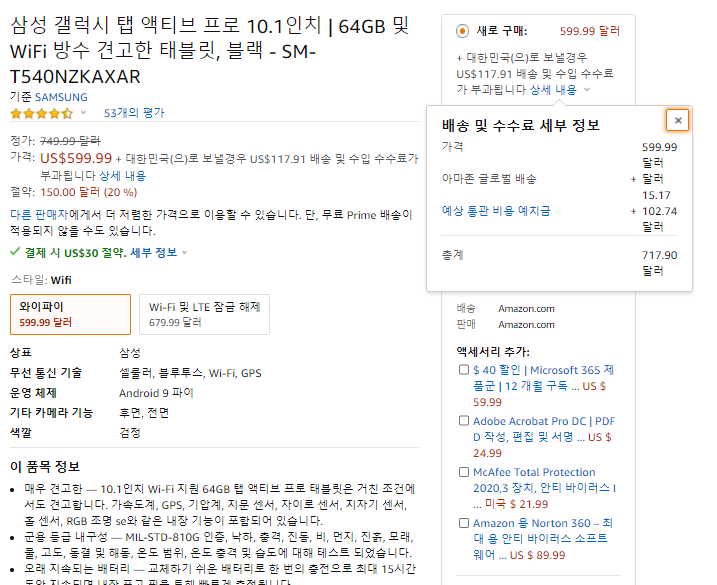Open the 53개의 평가 reviews link
The height and width of the screenshot is (585, 717).
(x=134, y=113)
